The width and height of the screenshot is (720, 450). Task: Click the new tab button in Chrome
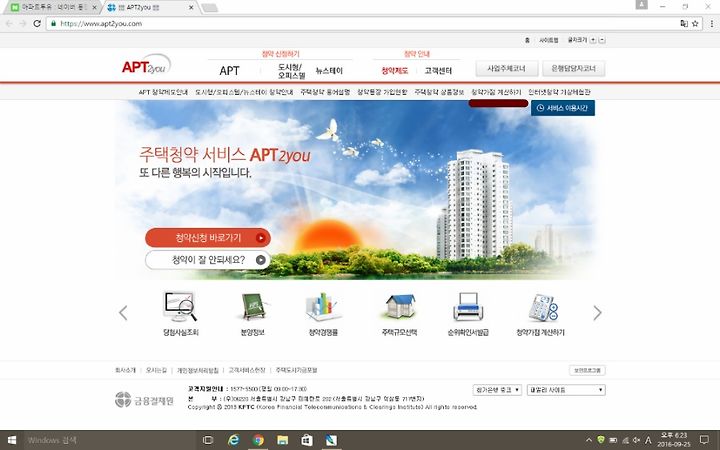pyautogui.click(x=209, y=8)
